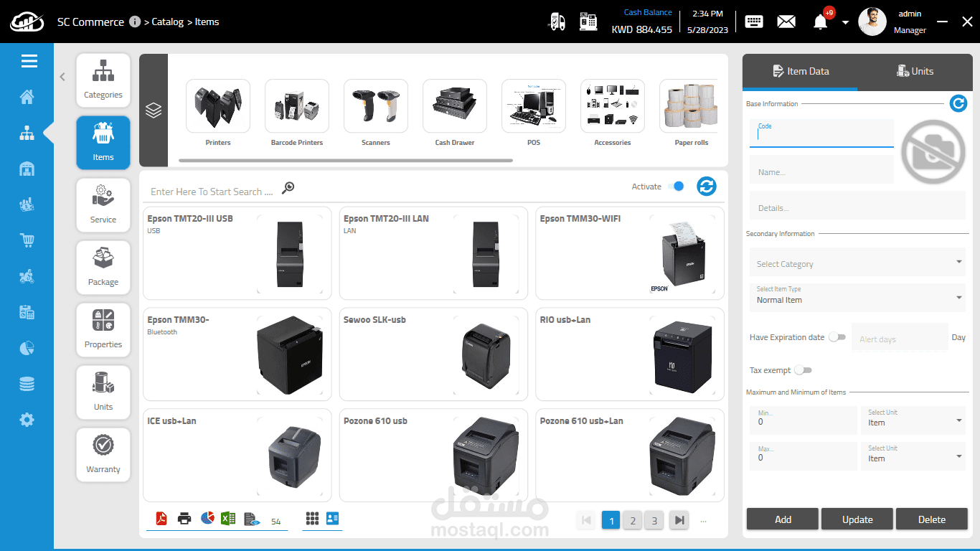Go to the Home icon in sidebar
This screenshot has width=980, height=551.
click(27, 97)
